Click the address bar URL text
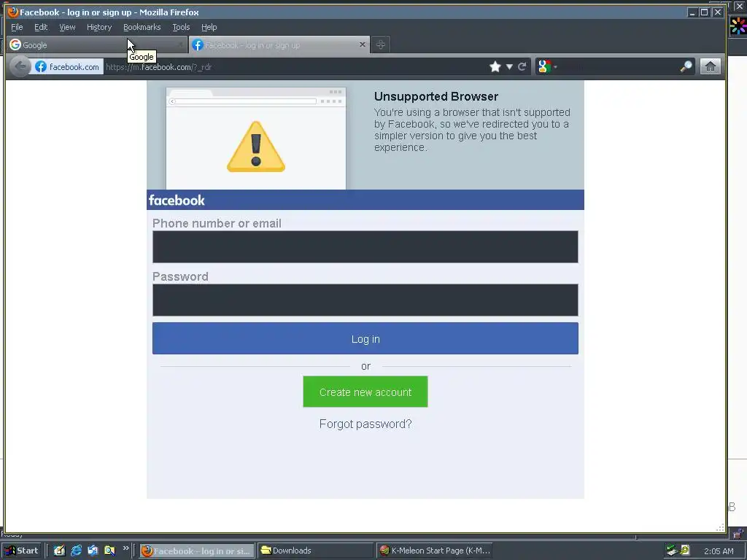This screenshot has height=560, width=747. coord(158,67)
